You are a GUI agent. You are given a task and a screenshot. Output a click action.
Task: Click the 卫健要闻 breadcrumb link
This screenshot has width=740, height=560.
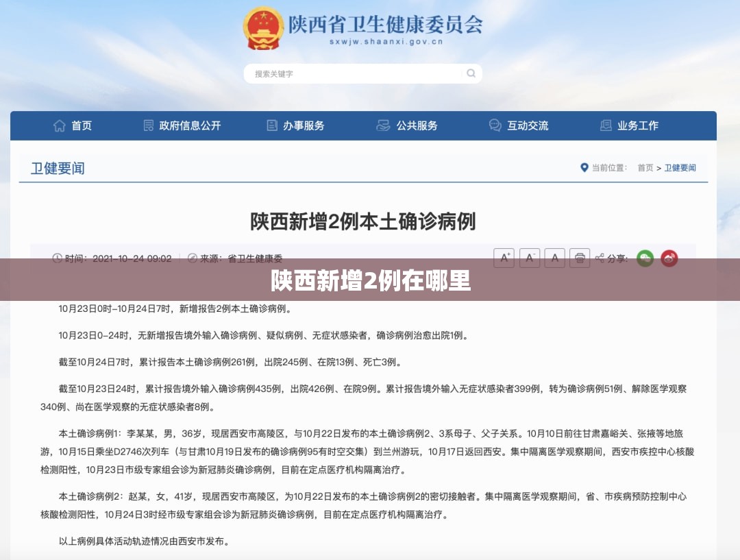(x=680, y=168)
